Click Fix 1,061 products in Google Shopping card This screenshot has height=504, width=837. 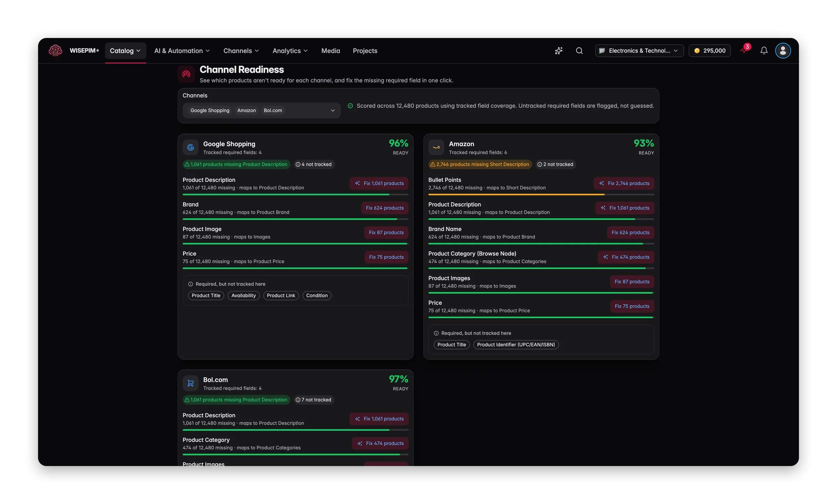click(379, 183)
